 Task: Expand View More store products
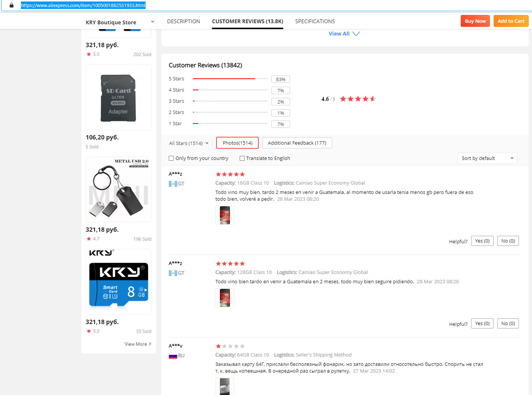coord(138,344)
